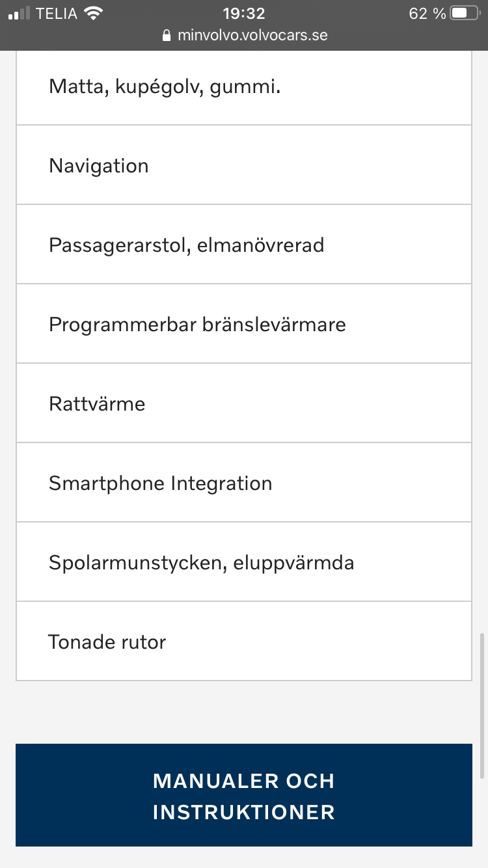The image size is (488, 868).
Task: Select Passagerarstol, elmanövrerad item
Action: pos(244,245)
